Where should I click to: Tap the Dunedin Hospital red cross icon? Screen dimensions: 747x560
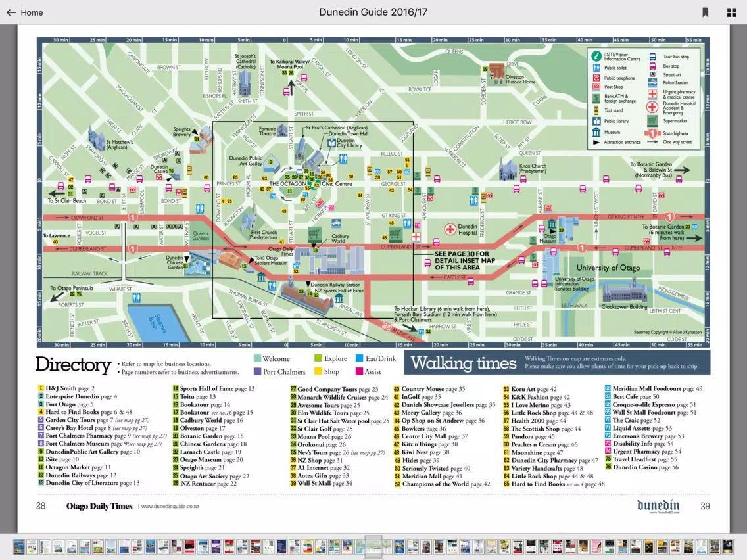tap(450, 229)
